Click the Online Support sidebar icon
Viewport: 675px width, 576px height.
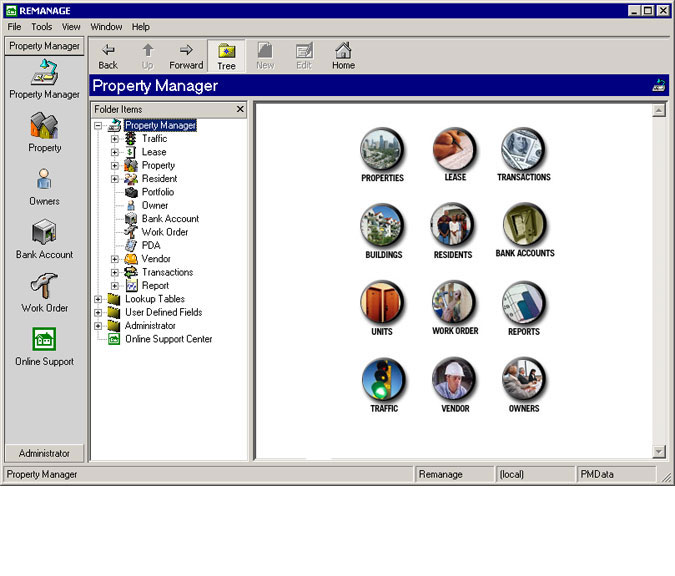tap(44, 339)
